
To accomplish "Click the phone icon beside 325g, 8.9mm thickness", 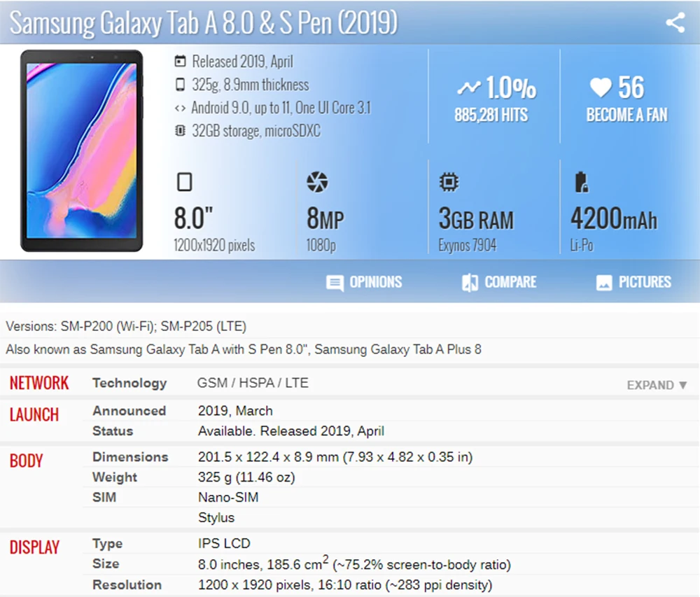I will point(180,84).
